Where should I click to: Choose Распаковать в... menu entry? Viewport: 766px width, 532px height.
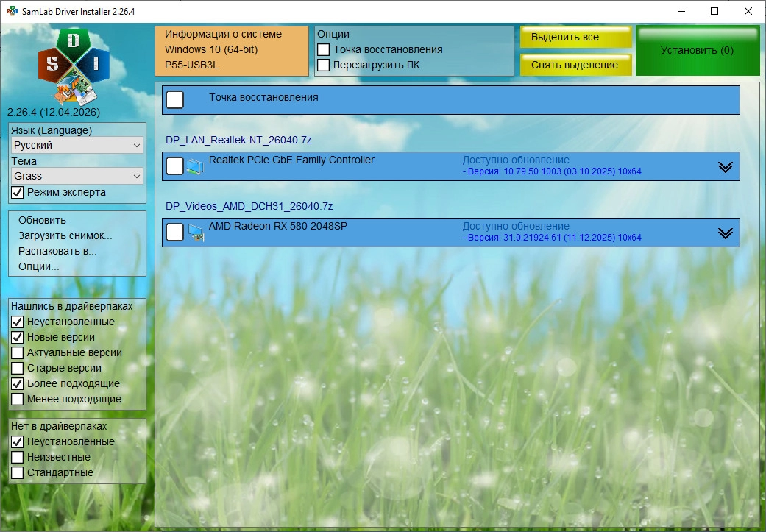[x=57, y=251]
